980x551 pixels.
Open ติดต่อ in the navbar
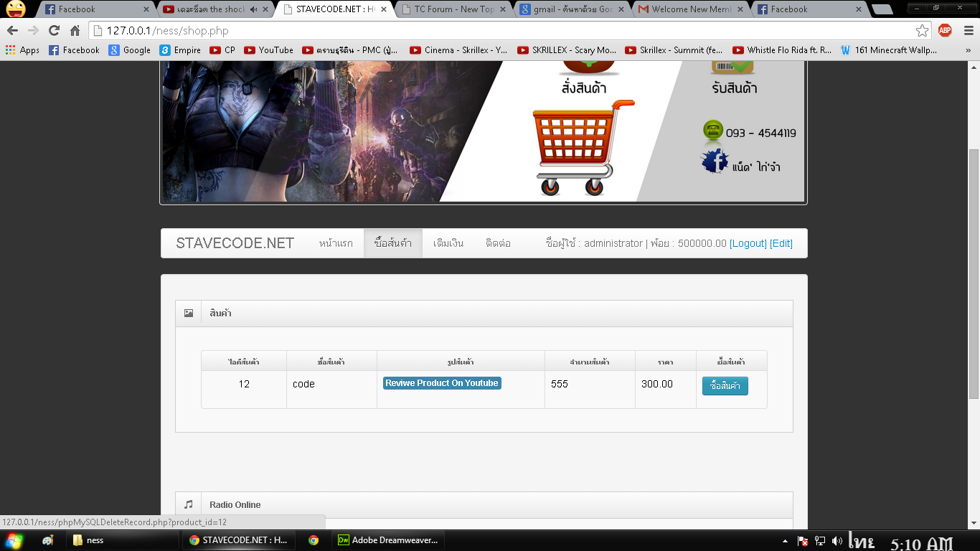[x=498, y=243]
